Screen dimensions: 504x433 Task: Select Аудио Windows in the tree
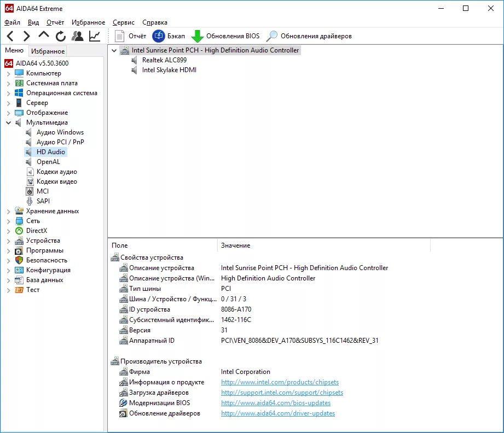pos(60,132)
